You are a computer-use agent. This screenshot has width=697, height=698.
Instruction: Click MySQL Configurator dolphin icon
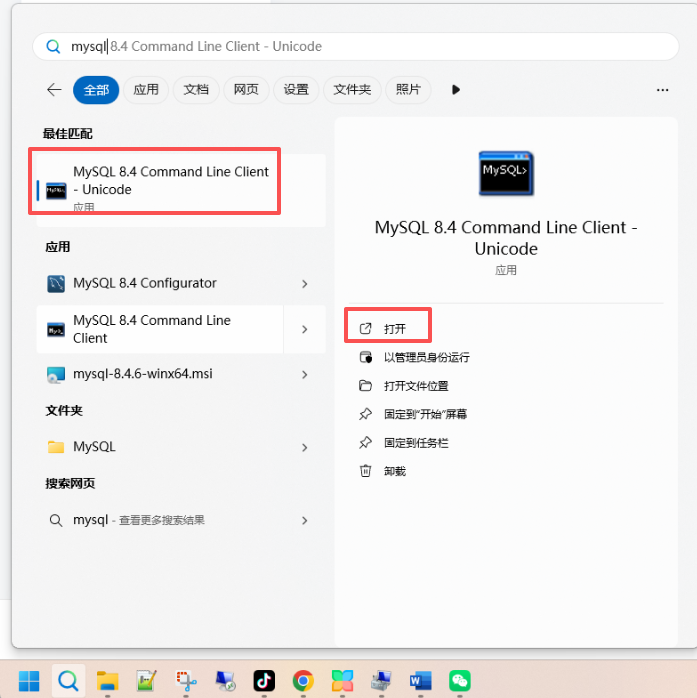pyautogui.click(x=56, y=284)
